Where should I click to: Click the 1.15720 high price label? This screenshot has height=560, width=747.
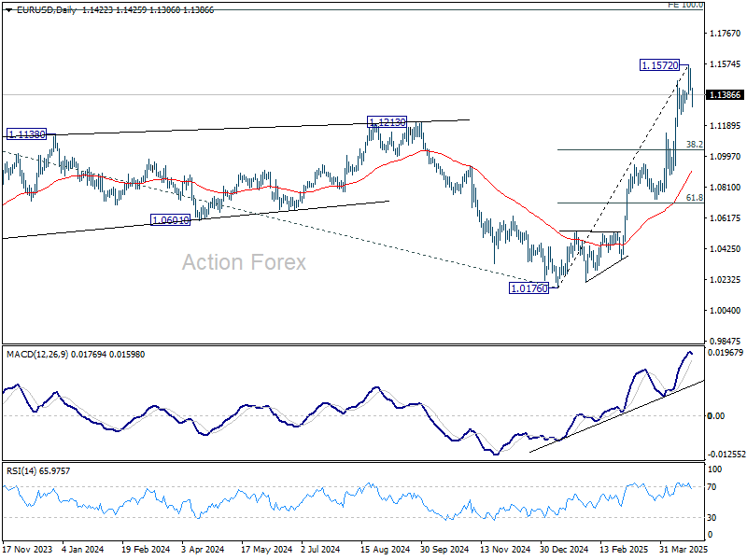(659, 65)
